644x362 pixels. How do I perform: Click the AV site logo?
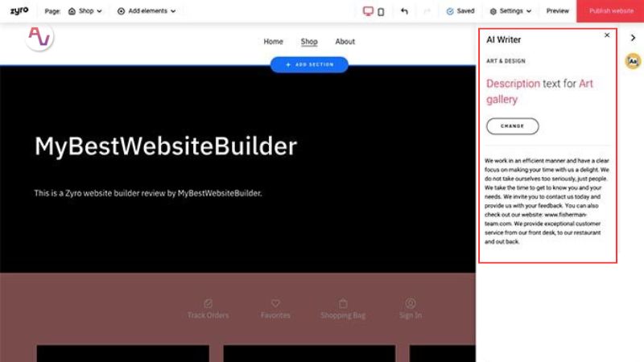pos(39,37)
